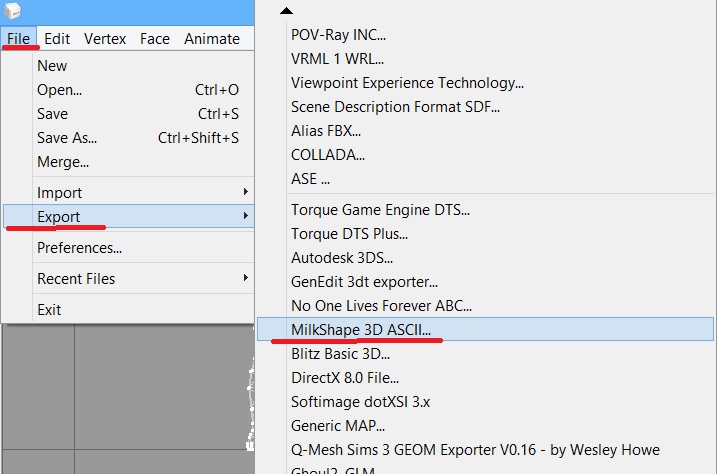Image resolution: width=717 pixels, height=474 pixels.
Task: Click the Merge menu entry
Action: tap(63, 162)
